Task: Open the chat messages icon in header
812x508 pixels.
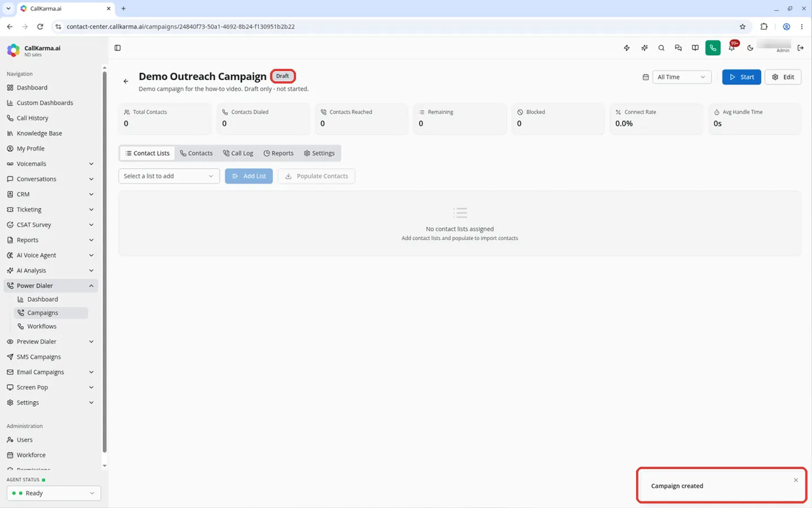Action: 678,48
